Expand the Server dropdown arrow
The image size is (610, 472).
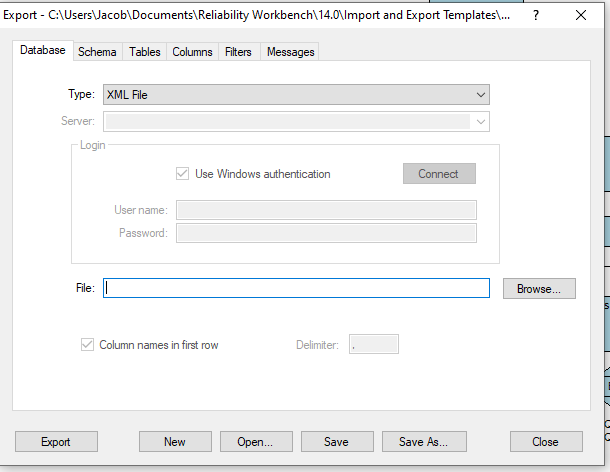tap(481, 122)
